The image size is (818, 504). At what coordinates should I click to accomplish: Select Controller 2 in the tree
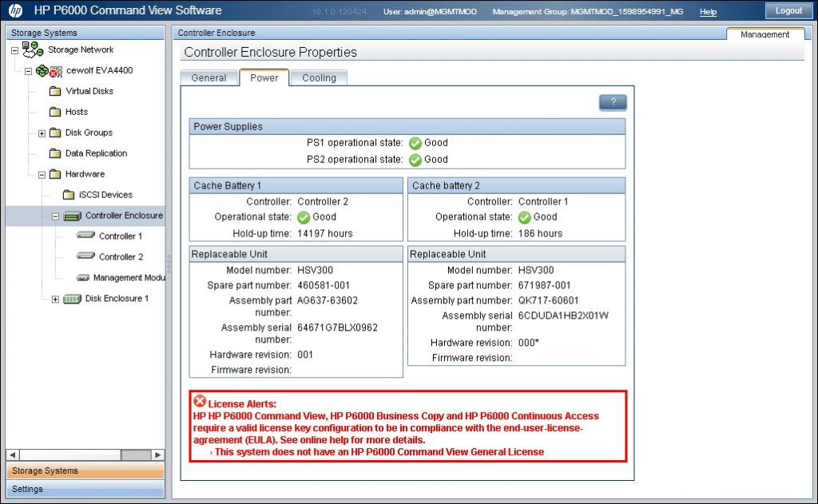coord(121,257)
